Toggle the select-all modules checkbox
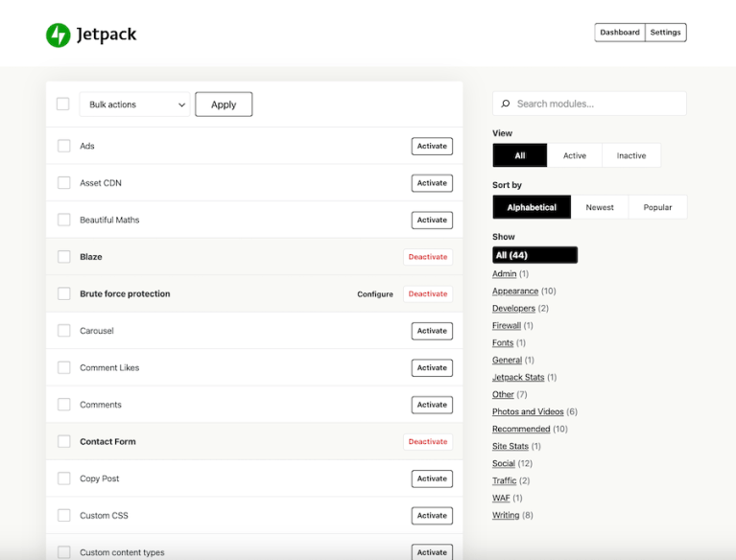This screenshot has width=736, height=560. [63, 104]
